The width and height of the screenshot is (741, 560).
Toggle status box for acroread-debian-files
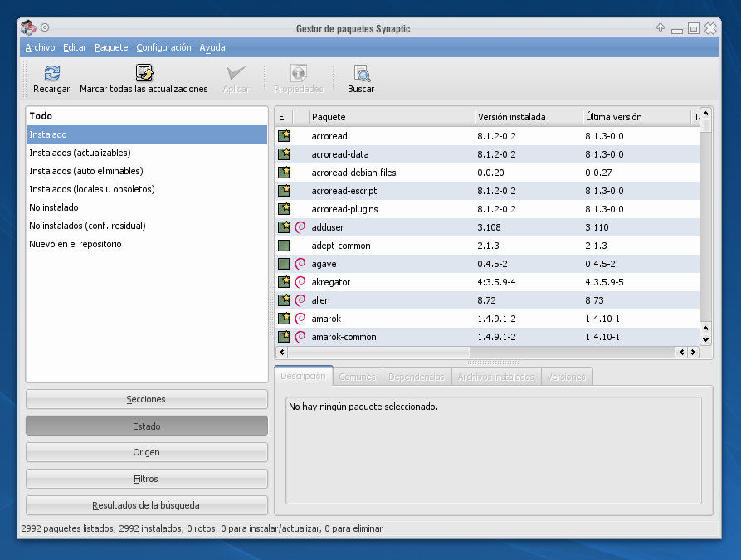284,173
